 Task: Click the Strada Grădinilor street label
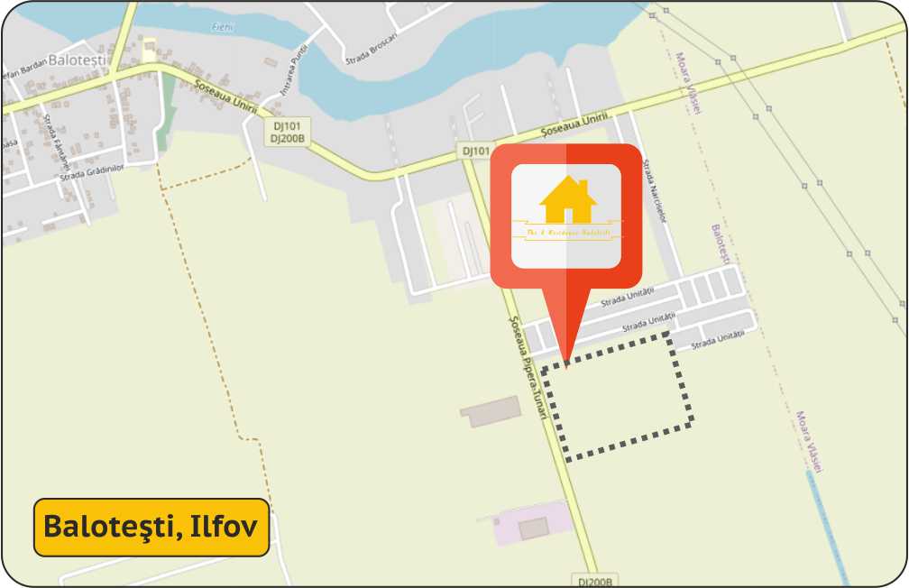pos(92,173)
